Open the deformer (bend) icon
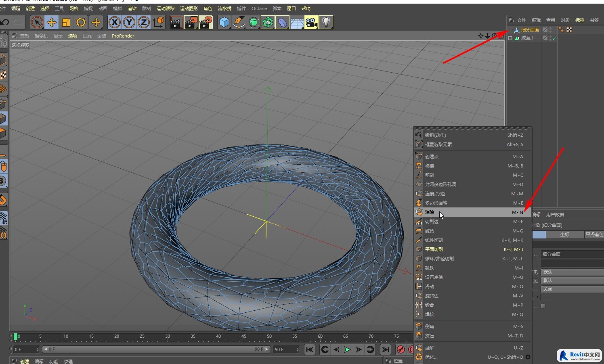The height and width of the screenshot is (364, 604). [x=283, y=23]
